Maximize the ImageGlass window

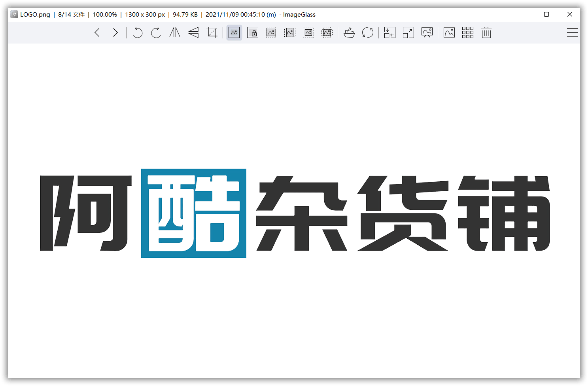[x=546, y=15]
